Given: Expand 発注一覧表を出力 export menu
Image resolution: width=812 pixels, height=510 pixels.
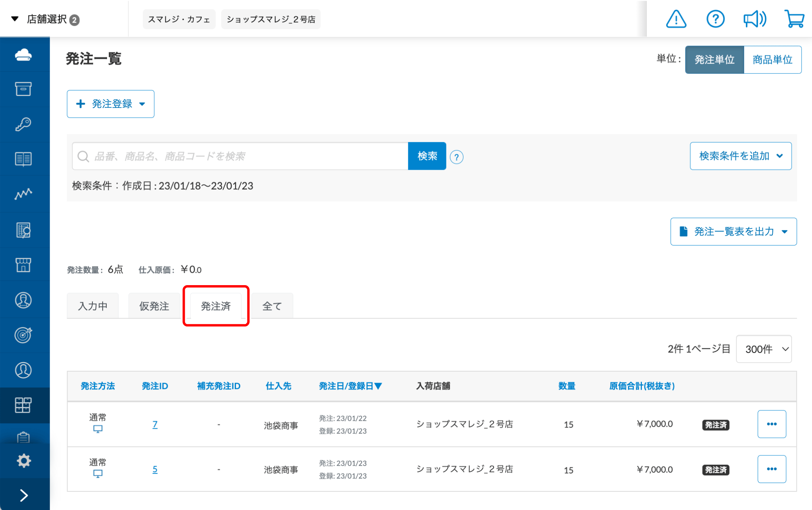Looking at the screenshot, I should (x=733, y=232).
